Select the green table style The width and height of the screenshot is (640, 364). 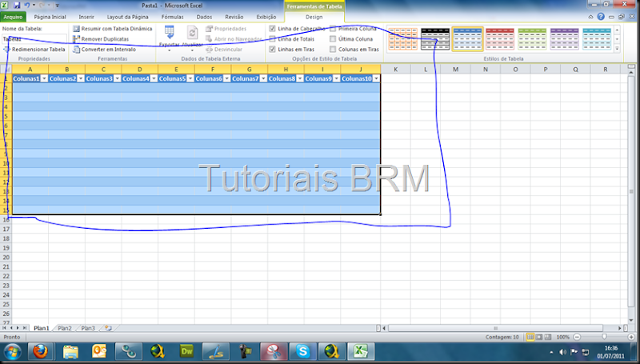click(532, 38)
